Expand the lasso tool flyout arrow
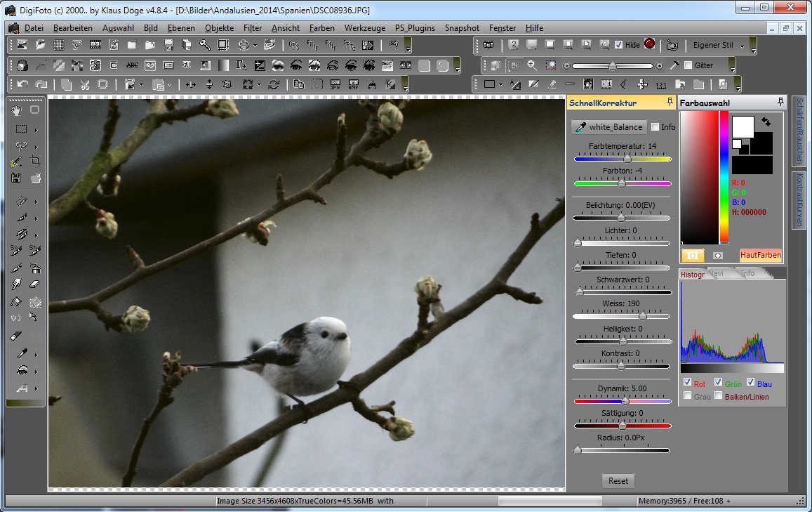Viewport: 812px width, 512px height. point(36,146)
